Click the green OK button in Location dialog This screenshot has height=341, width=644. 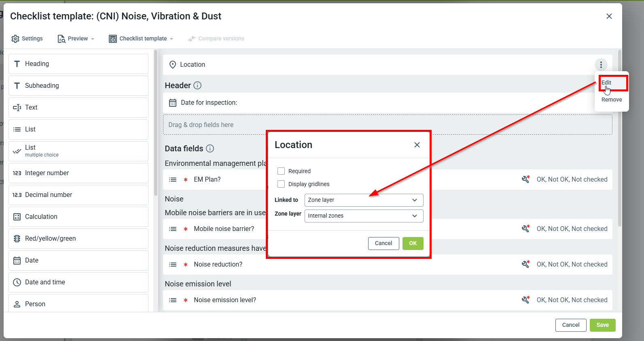(413, 243)
